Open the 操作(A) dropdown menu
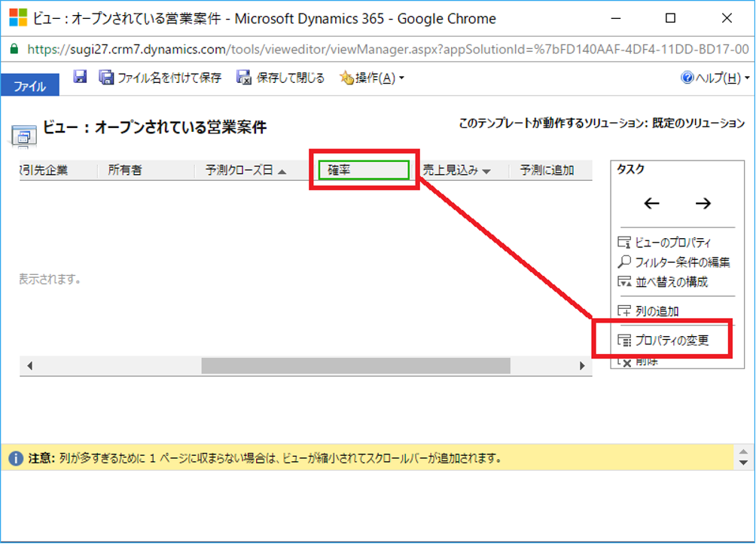This screenshot has height=544, width=756. pyautogui.click(x=372, y=78)
